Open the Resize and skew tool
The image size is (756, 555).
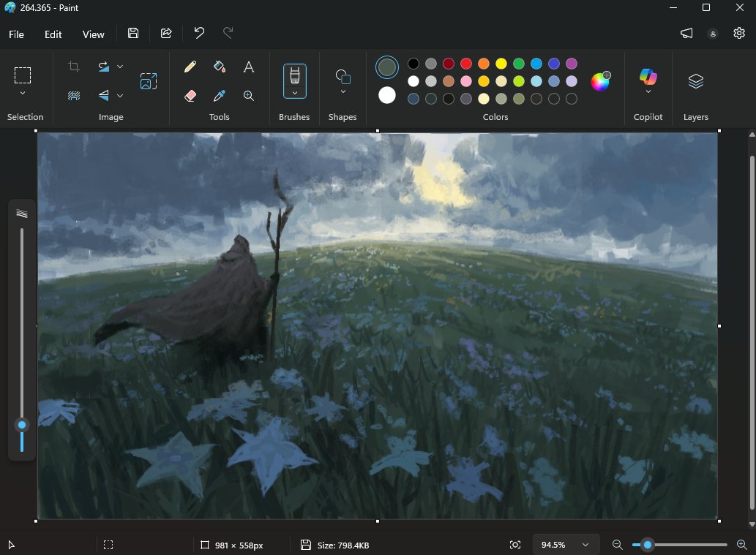tap(149, 81)
